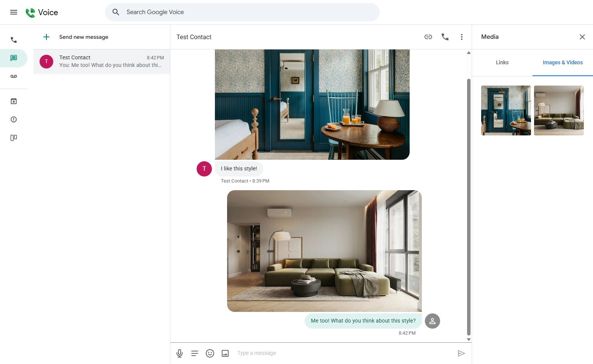Click the 'Test Contact • 8:39 PM' timestamp
Viewport: 593px width, 364px height.
coord(245,181)
